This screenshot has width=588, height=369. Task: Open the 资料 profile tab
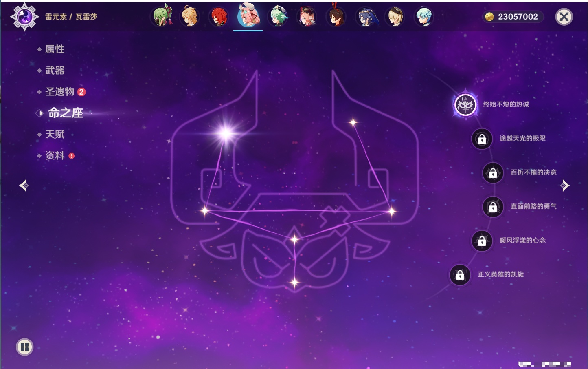pyautogui.click(x=55, y=155)
